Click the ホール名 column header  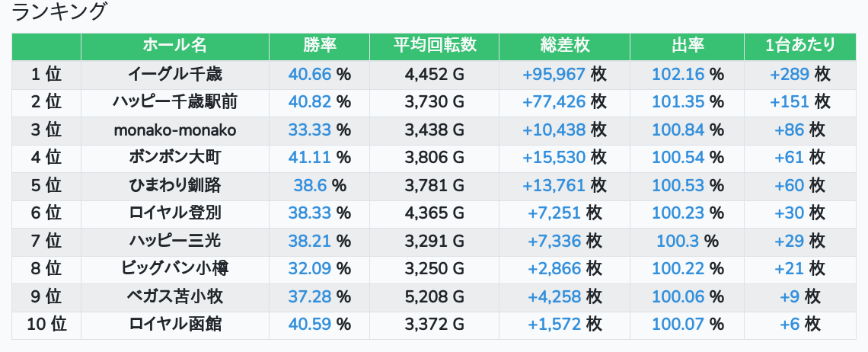point(174,46)
